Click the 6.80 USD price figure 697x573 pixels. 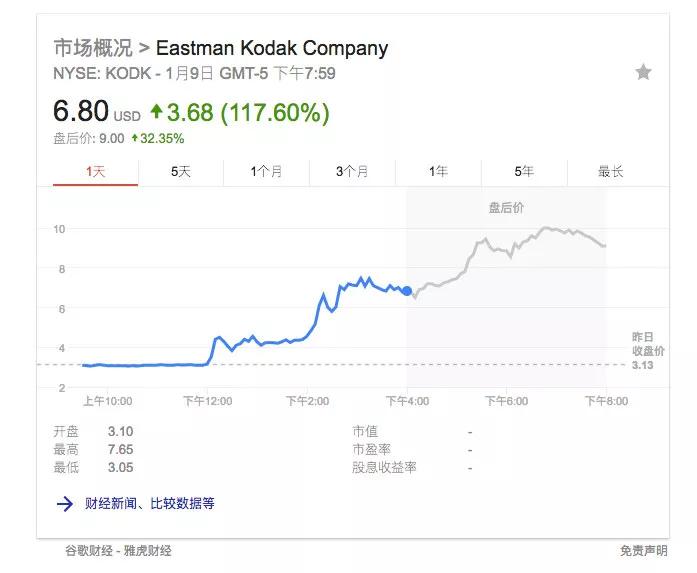pos(80,112)
